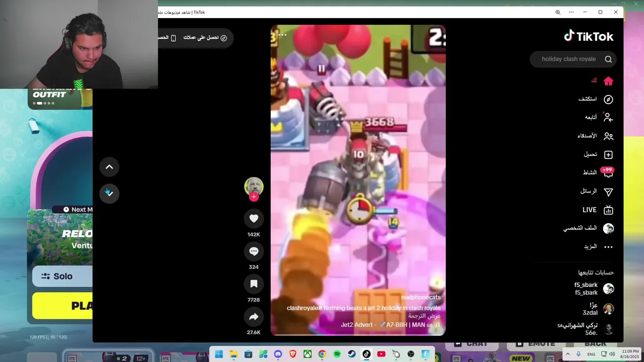
Task: Click the 'احصل على عملات' get coins button
Action: [x=205, y=38]
